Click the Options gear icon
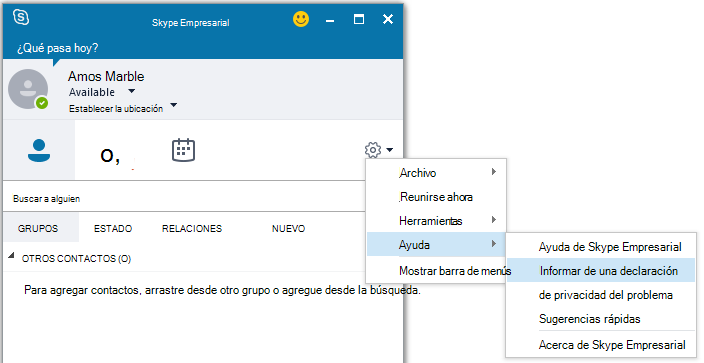 [x=373, y=150]
